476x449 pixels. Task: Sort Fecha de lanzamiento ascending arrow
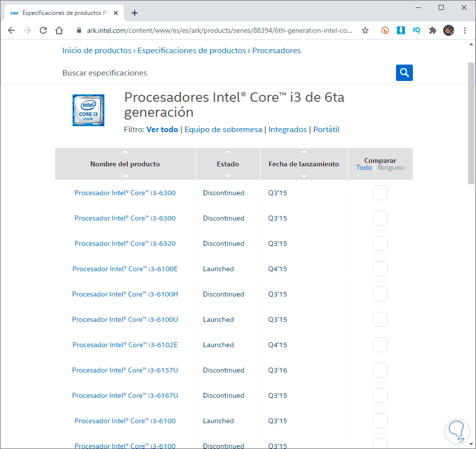304,152
